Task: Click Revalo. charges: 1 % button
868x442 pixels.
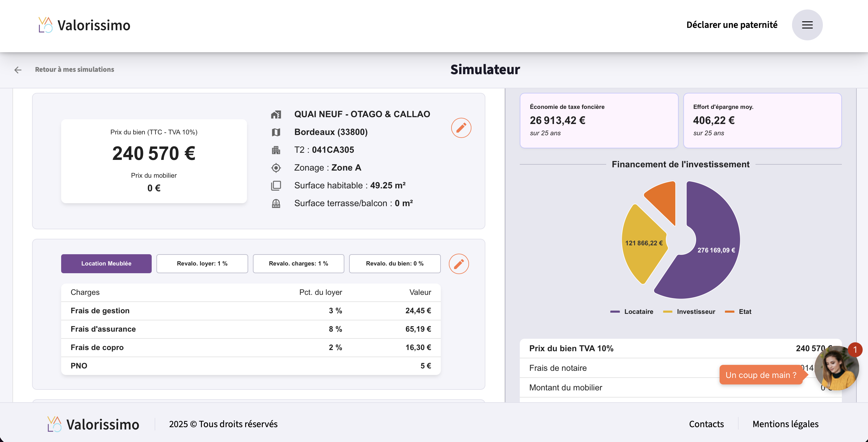Action: 298,264
